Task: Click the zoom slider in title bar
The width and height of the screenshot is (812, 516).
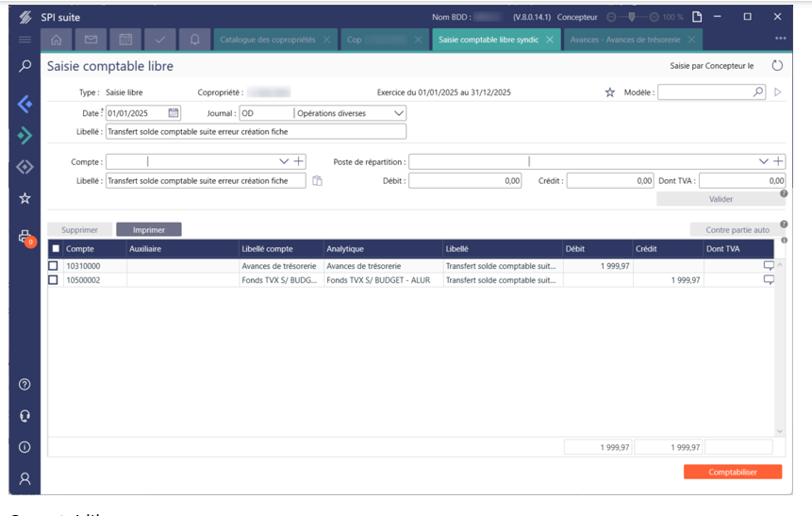Action: (x=632, y=17)
